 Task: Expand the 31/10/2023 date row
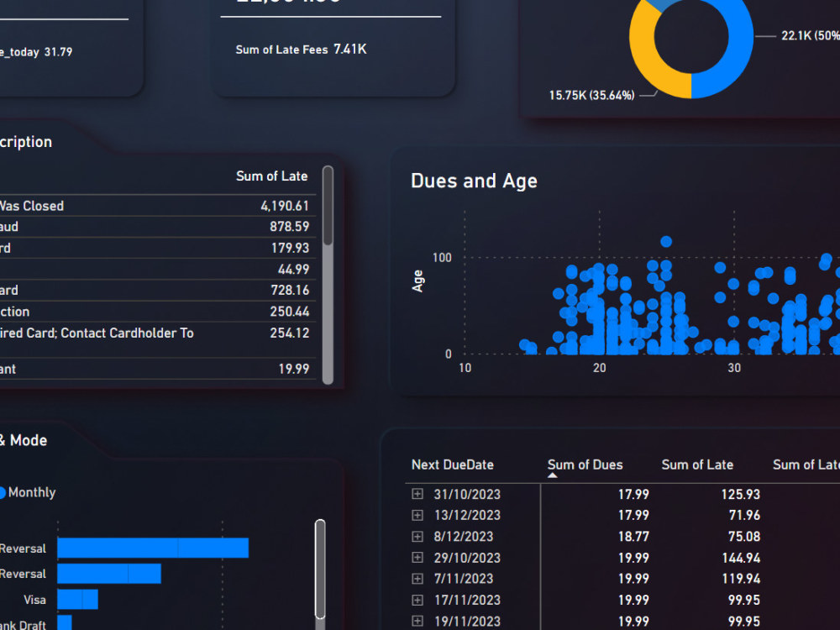(417, 494)
